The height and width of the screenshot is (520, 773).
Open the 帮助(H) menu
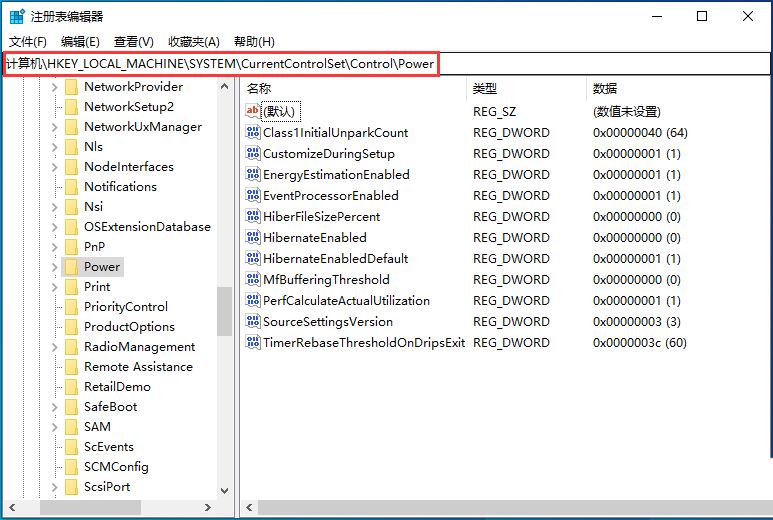click(x=254, y=41)
